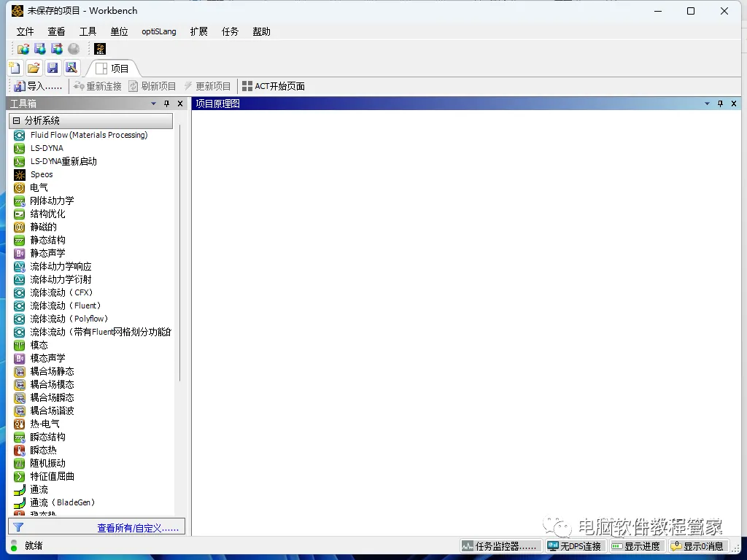747x560 pixels.
Task: Open the 扩展 menu
Action: [x=198, y=31]
